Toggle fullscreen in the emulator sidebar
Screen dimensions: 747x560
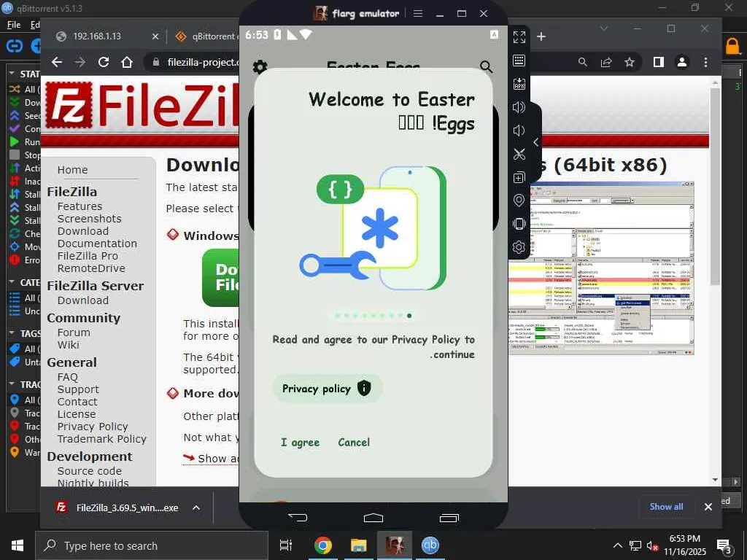coord(519,36)
